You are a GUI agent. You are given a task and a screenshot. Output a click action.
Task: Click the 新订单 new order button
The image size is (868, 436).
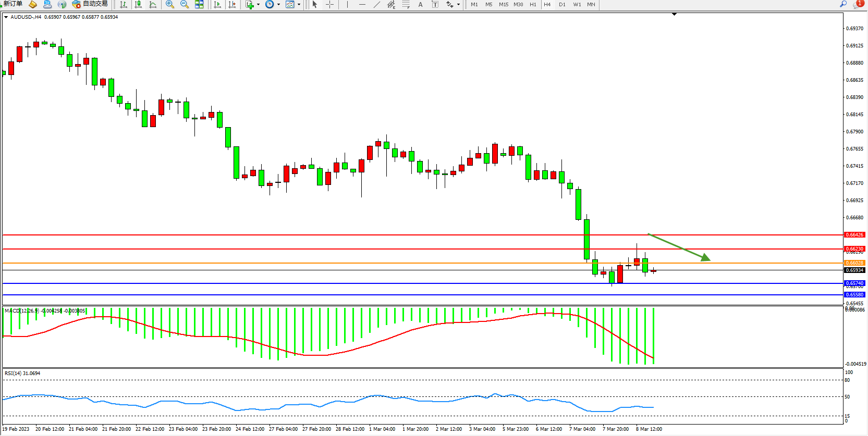pos(13,4)
